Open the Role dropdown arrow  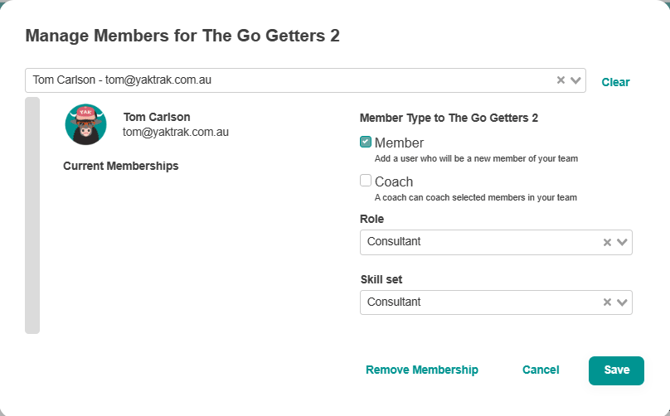tap(623, 242)
